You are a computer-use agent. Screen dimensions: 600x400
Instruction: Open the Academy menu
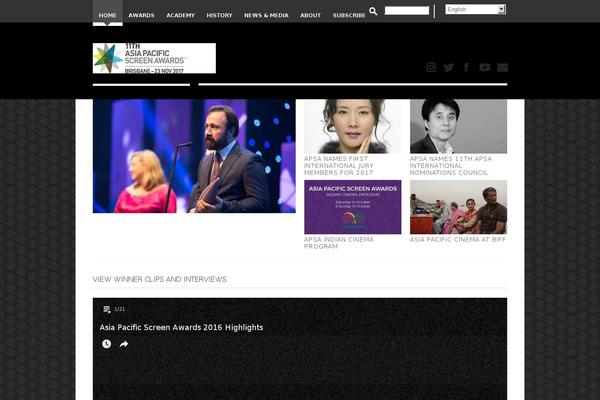point(181,15)
